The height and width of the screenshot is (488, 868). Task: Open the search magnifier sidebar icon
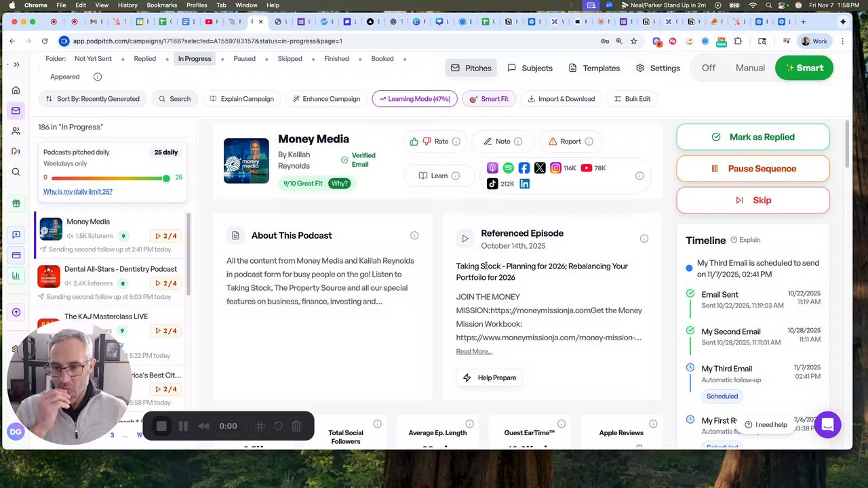point(16,171)
